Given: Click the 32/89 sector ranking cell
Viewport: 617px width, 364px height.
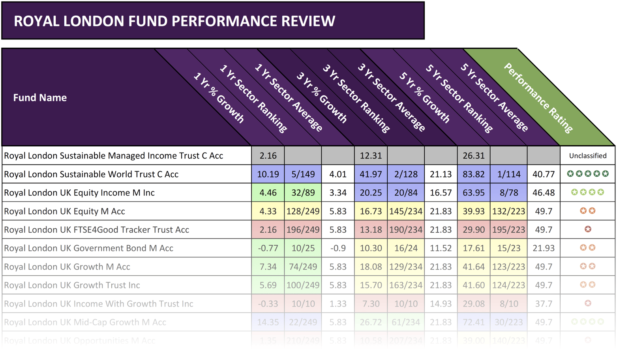Looking at the screenshot, I should (303, 193).
